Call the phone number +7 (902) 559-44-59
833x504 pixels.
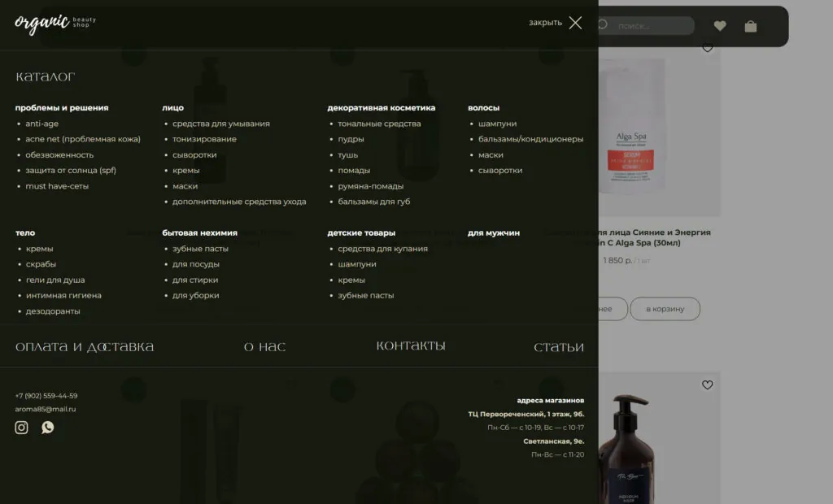pyautogui.click(x=46, y=396)
